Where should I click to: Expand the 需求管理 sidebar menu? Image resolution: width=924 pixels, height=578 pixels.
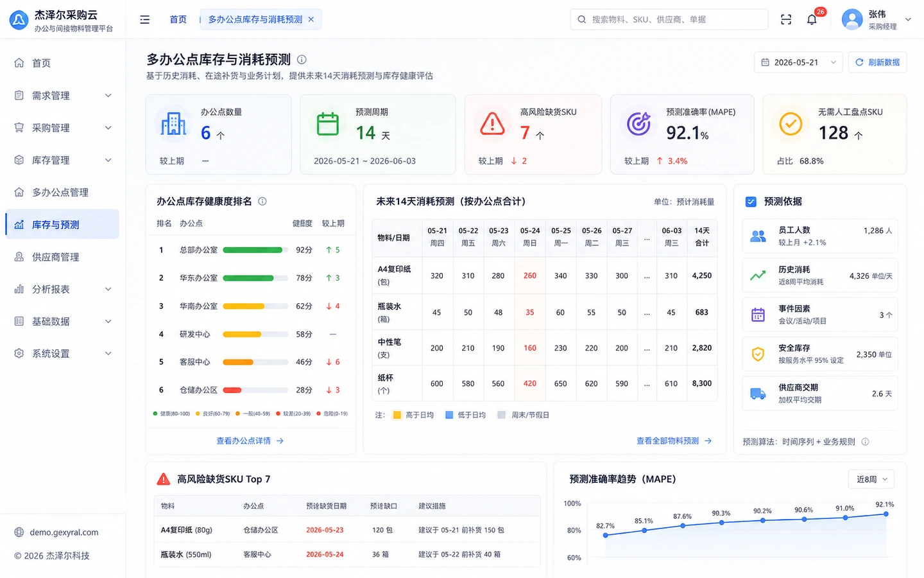coord(63,96)
